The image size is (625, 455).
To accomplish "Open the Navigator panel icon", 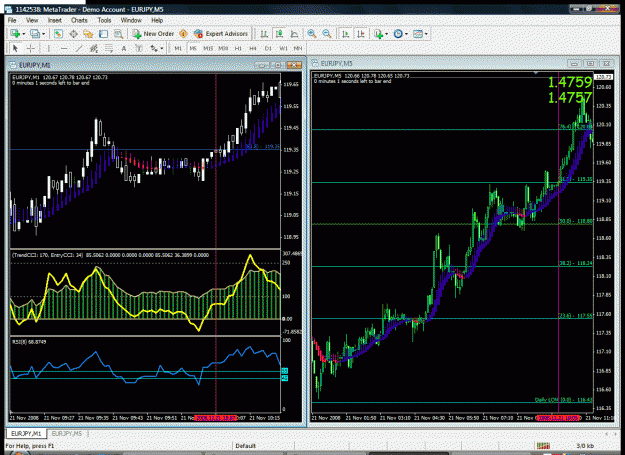I will pos(88,34).
